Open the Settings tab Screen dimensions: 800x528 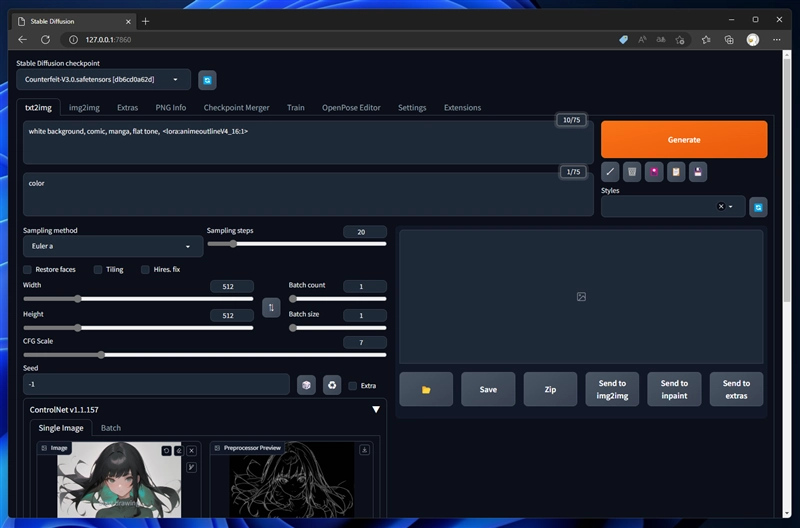(x=412, y=108)
